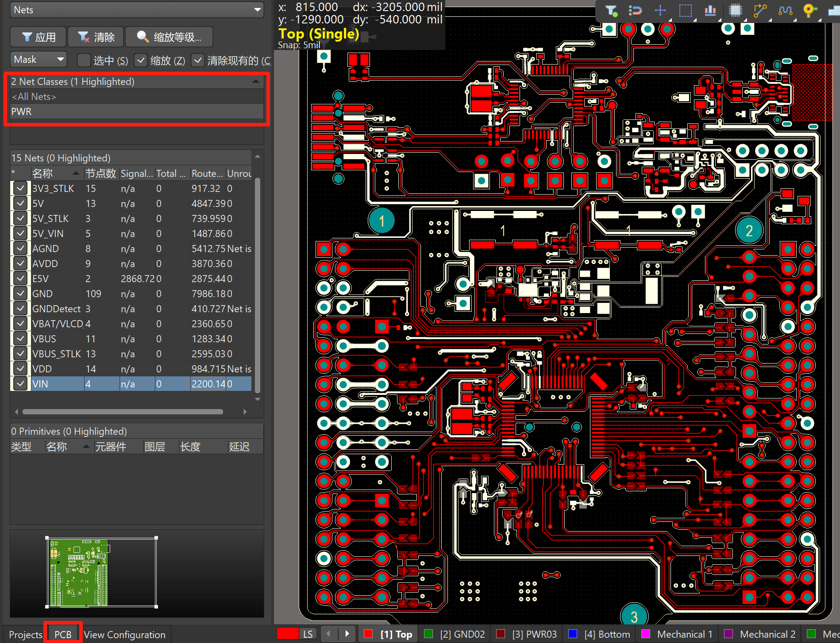The width and height of the screenshot is (840, 643).
Task: Click the Mechanical 1 magenta color swatch
Action: pos(646,634)
